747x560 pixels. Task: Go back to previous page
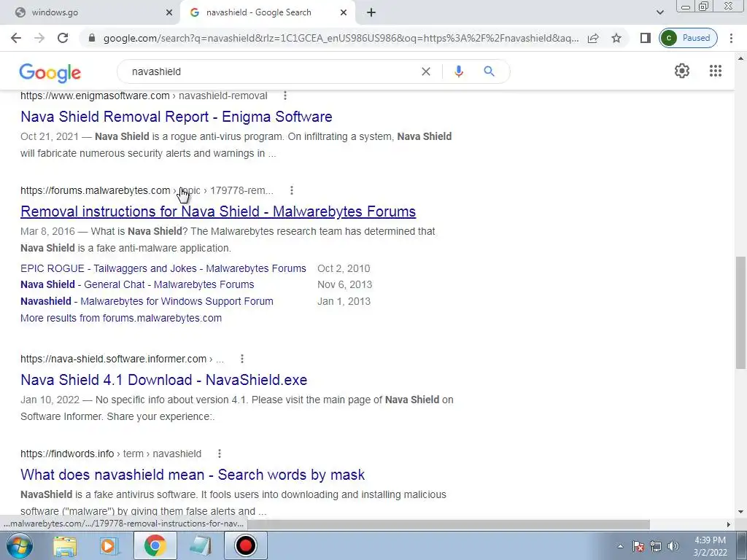pyautogui.click(x=16, y=38)
